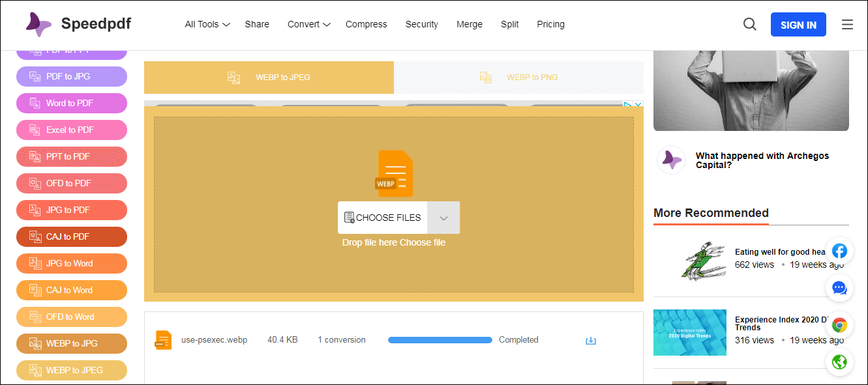Select CAJ to Word in sidebar

[72, 290]
